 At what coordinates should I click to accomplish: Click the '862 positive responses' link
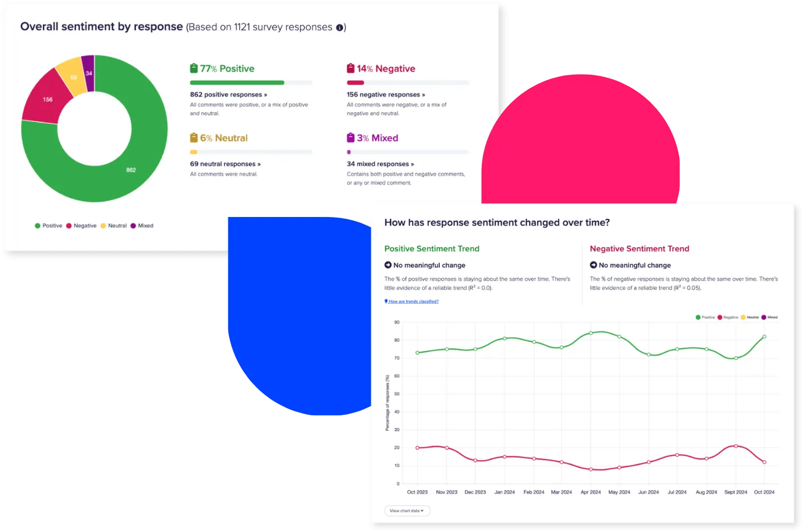pyautogui.click(x=228, y=95)
